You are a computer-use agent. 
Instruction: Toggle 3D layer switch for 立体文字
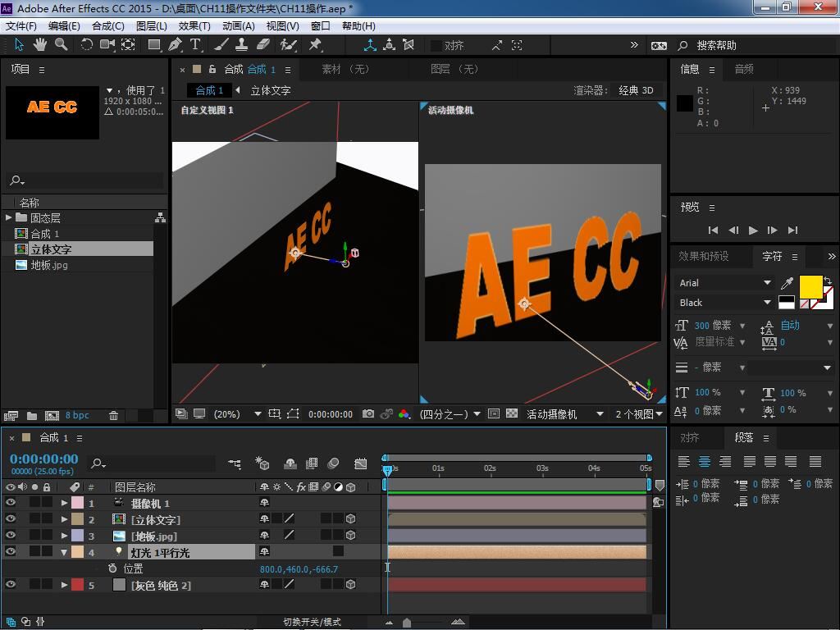350,519
